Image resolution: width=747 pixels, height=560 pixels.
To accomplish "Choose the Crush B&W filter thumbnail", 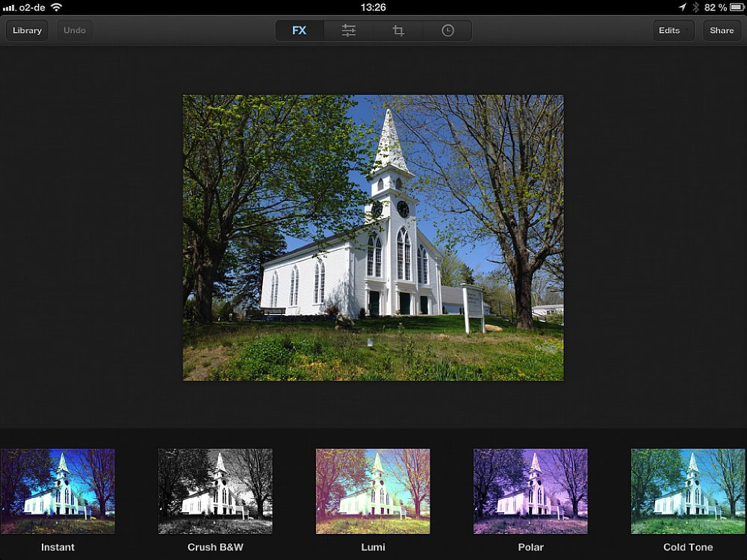I will pyautogui.click(x=215, y=491).
